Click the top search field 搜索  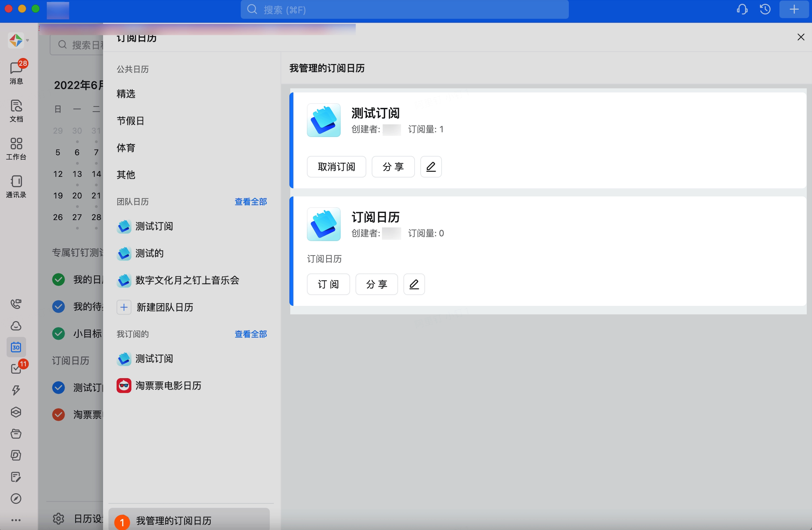[405, 10]
